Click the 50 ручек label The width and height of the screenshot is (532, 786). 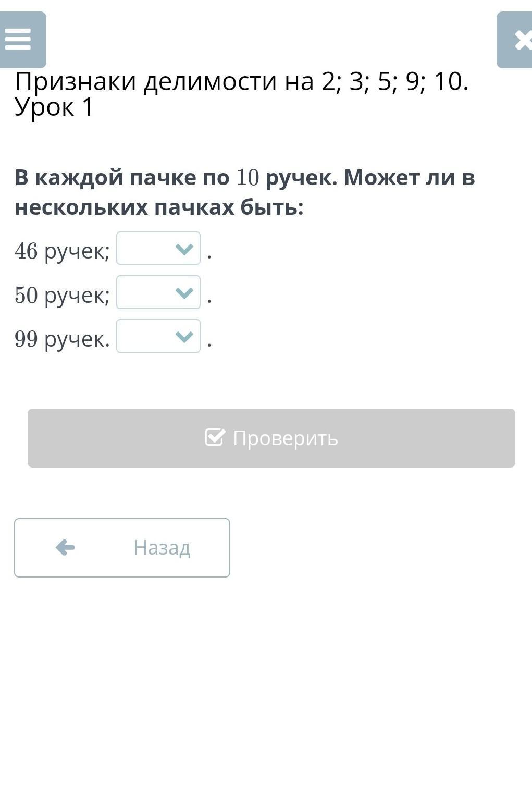click(x=62, y=295)
